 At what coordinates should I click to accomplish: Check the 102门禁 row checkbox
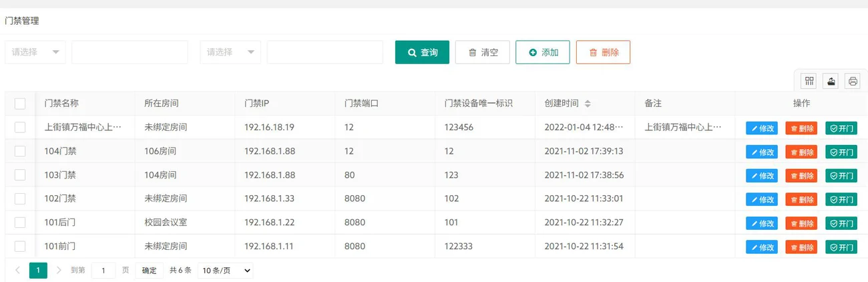[20, 198]
